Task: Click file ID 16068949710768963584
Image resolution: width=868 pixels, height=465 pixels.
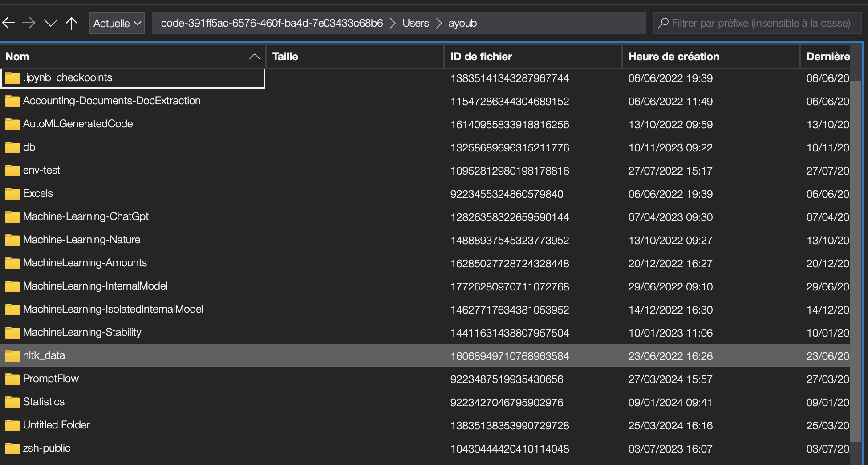Action: (x=510, y=356)
